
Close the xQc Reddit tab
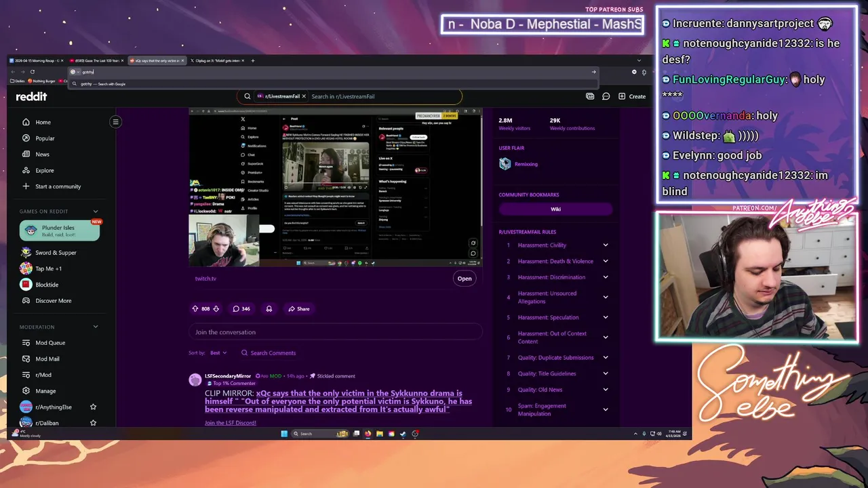182,60
